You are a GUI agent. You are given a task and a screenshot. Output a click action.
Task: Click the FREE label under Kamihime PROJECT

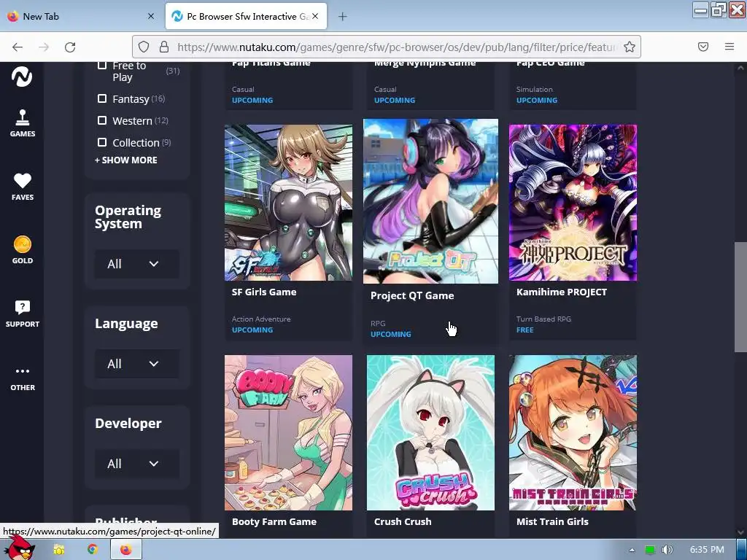[x=525, y=330]
